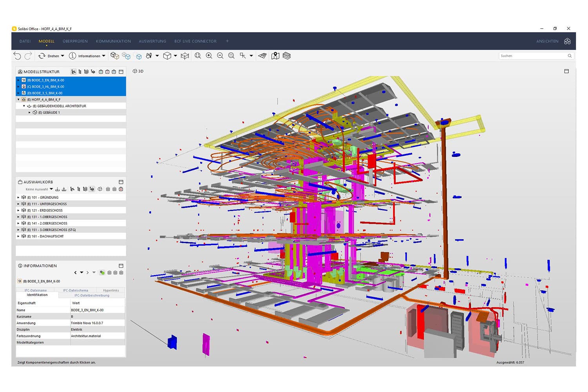This screenshot has width=588, height=392.
Task: Add a new layout tab with plus
Action: coord(227,41)
